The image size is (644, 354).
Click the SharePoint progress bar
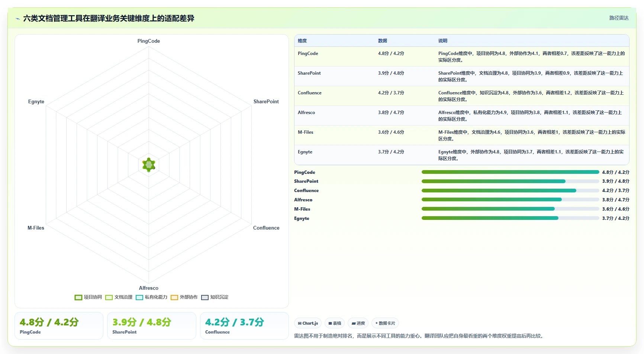511,181
